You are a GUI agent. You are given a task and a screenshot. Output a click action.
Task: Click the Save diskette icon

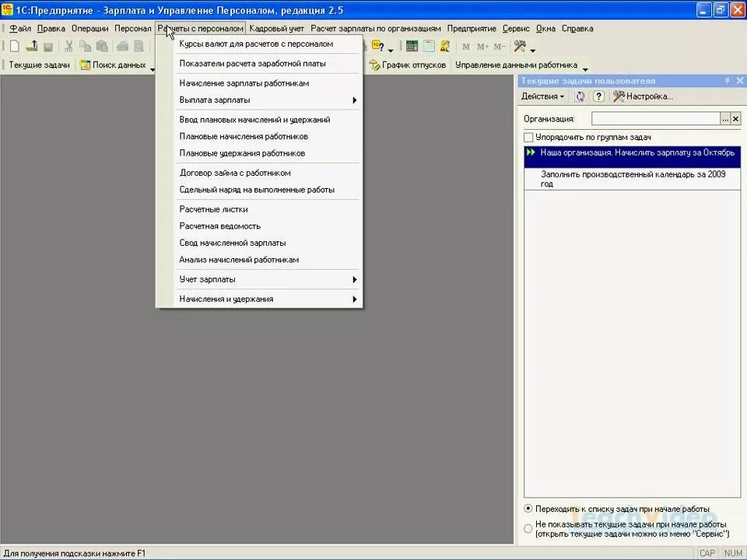48,46
